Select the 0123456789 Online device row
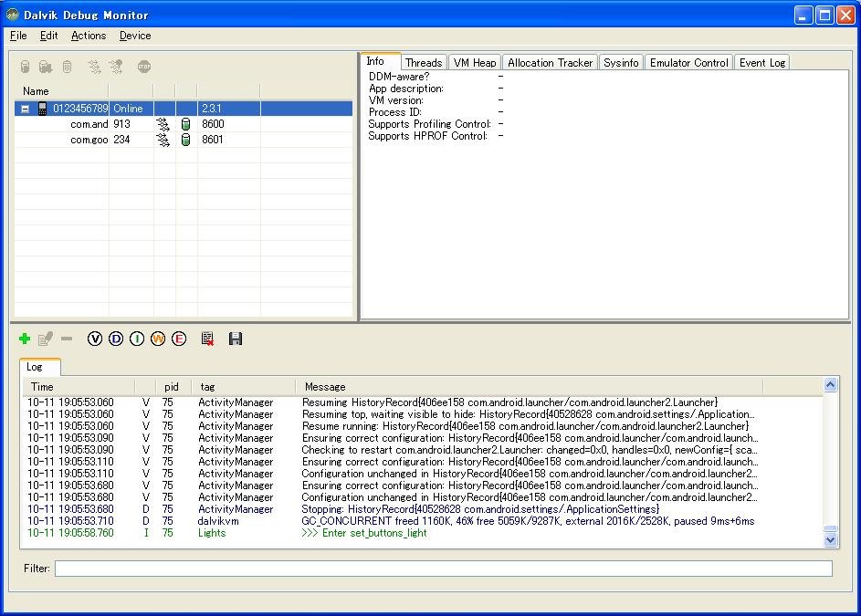The width and height of the screenshot is (861, 616). [184, 109]
